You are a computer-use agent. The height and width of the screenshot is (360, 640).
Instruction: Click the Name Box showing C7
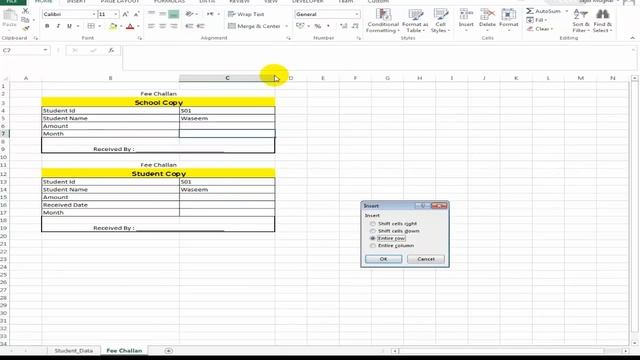(x=21, y=50)
